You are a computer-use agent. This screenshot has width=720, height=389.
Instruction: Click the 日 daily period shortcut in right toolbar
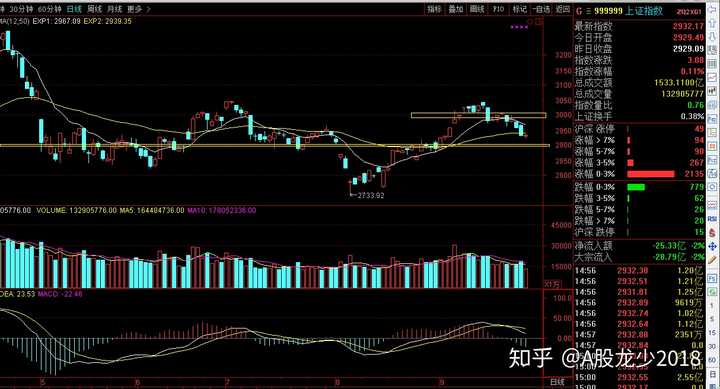pyautogui.click(x=712, y=374)
